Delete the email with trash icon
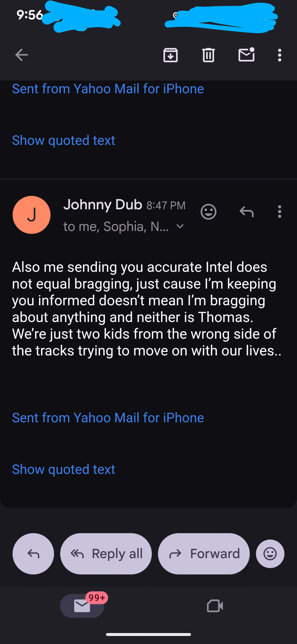This screenshot has height=644, width=297. pos(208,55)
